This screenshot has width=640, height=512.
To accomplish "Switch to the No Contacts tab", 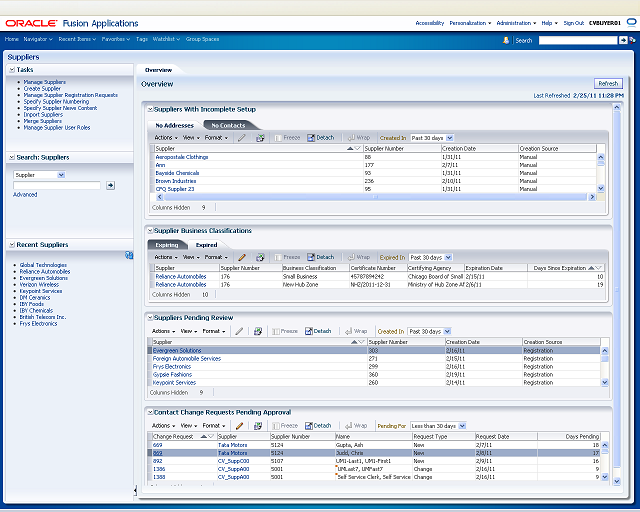I will tap(228, 125).
